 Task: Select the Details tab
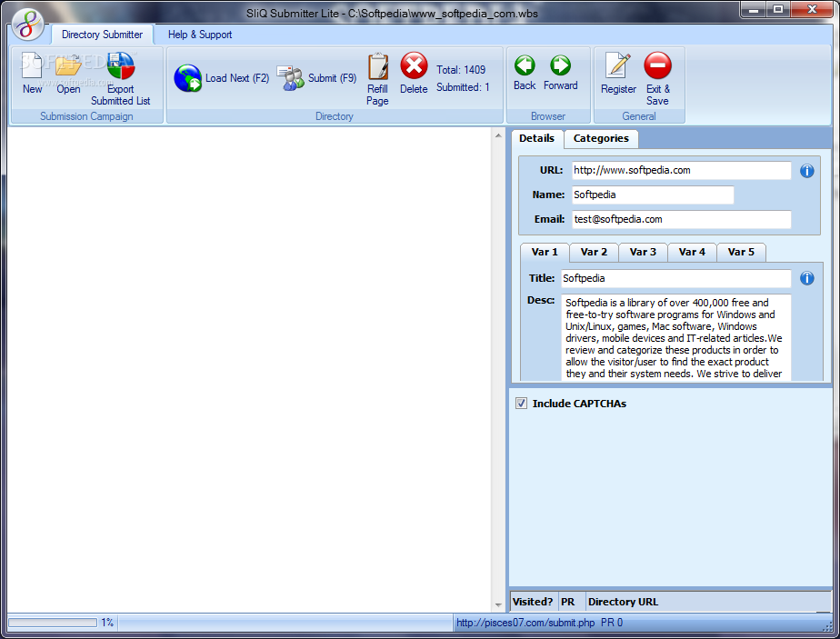click(536, 138)
